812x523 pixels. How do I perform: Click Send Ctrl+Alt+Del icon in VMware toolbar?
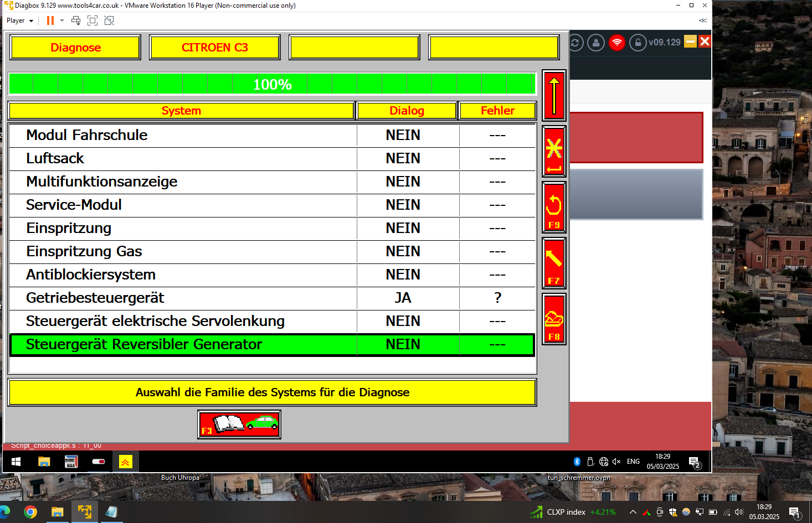click(76, 20)
